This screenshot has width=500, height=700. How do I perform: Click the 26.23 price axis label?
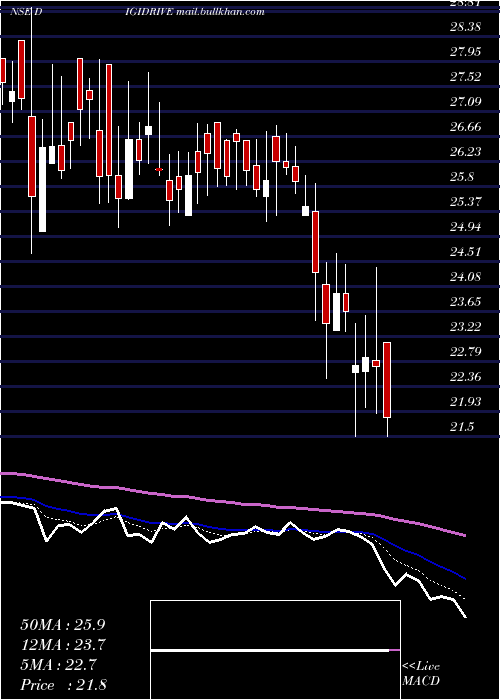click(x=465, y=152)
